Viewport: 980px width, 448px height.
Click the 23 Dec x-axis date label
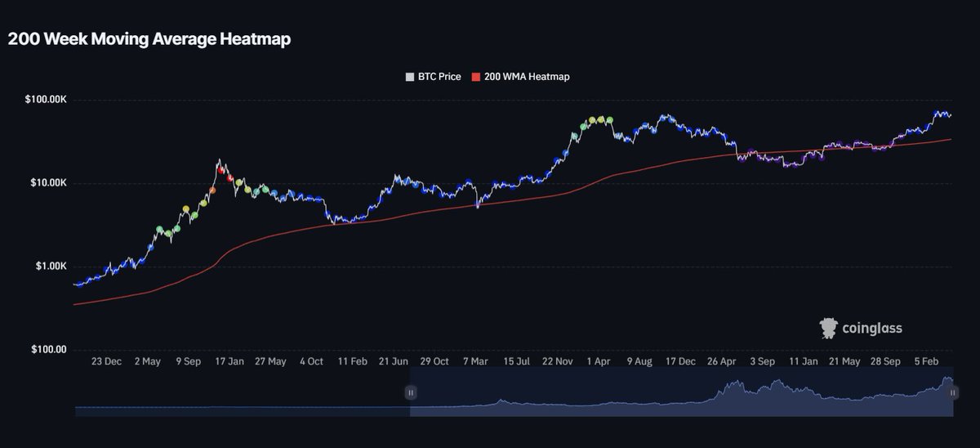tap(107, 361)
